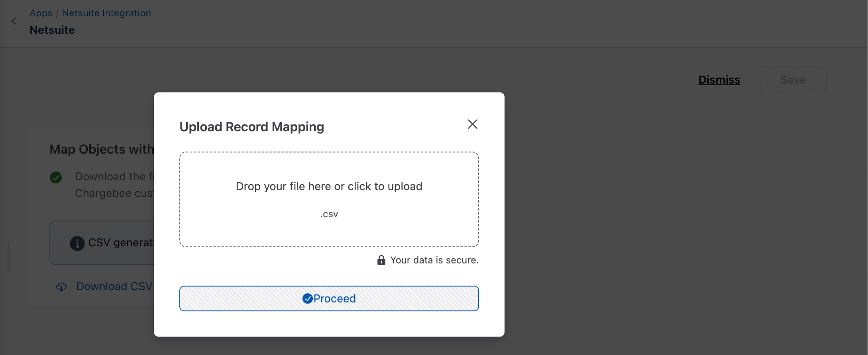Click the .csv file type label
The image size is (868, 355).
point(329,214)
